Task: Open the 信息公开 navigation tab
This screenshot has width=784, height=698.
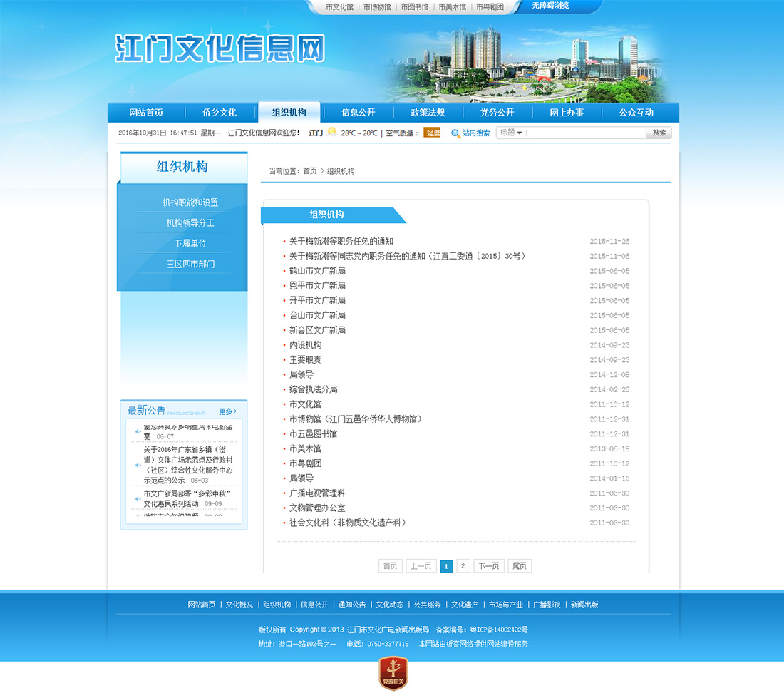Action: tap(358, 113)
